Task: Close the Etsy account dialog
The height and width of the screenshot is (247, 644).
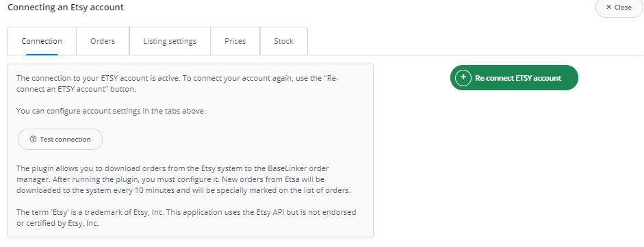Action: point(619,7)
